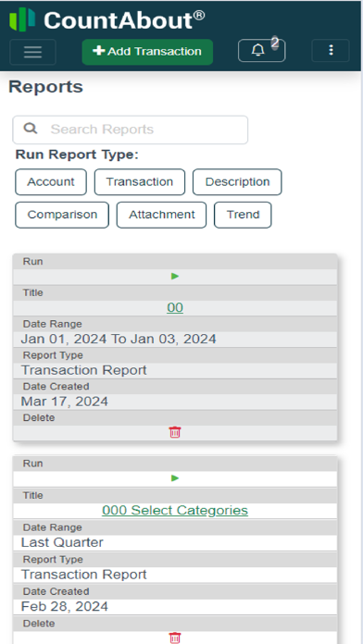Click the Run Report Type label
Image resolution: width=363 pixels, height=644 pixels.
tap(77, 155)
